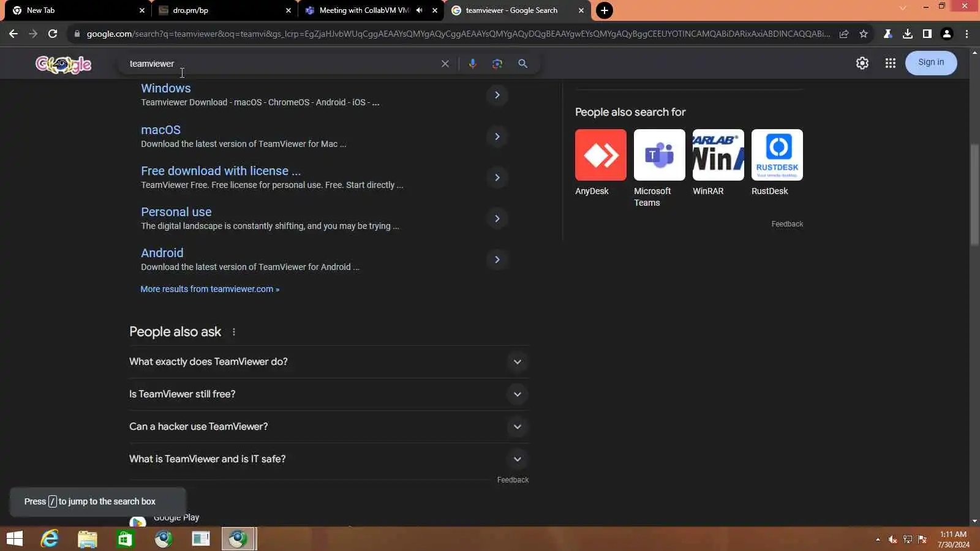Image resolution: width=980 pixels, height=551 pixels.
Task: Start a voice search with the microphone
Action: tap(472, 64)
